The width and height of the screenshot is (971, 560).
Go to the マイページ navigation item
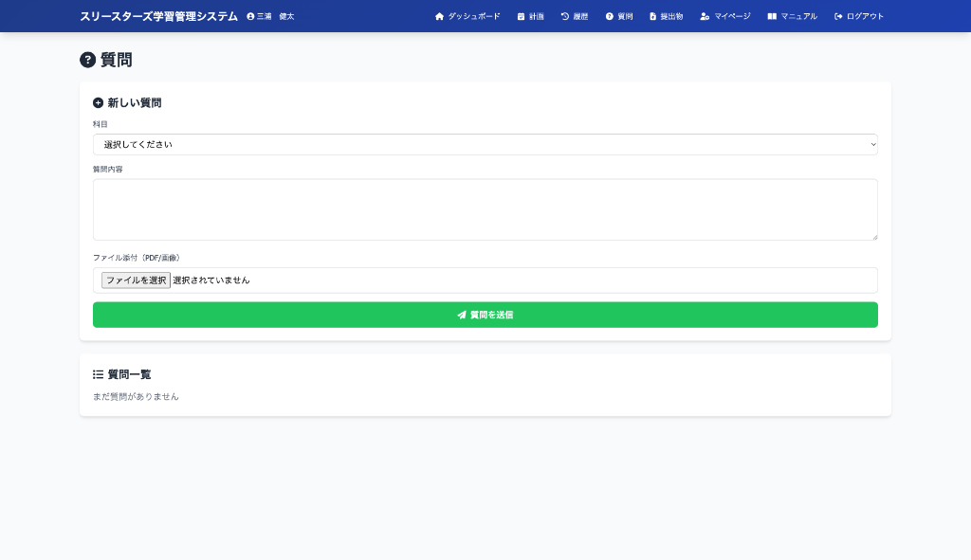point(732,16)
